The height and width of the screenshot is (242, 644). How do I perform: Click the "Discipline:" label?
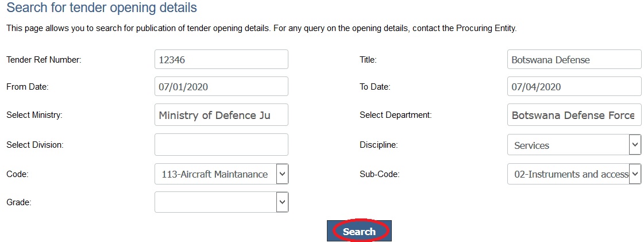(378, 145)
